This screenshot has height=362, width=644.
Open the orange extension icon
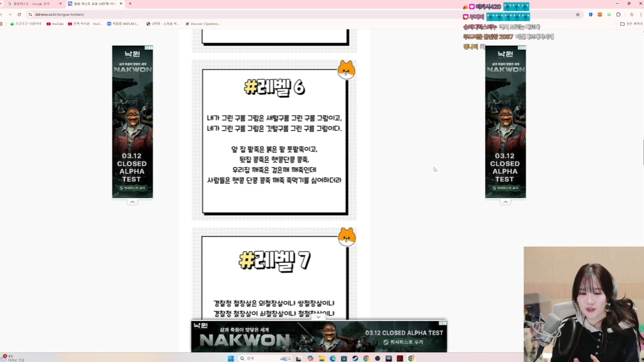pyautogui.click(x=600, y=14)
